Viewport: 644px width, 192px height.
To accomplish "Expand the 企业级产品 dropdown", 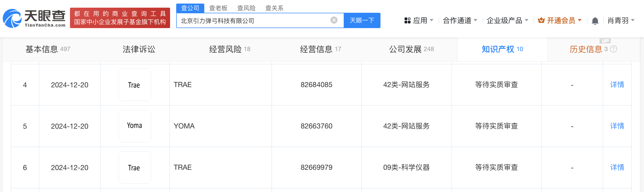I will tap(507, 20).
